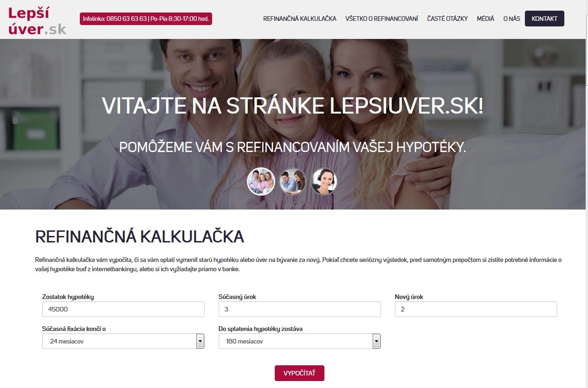
Task: Select the family slide thumbnail circle
Action: [261, 181]
